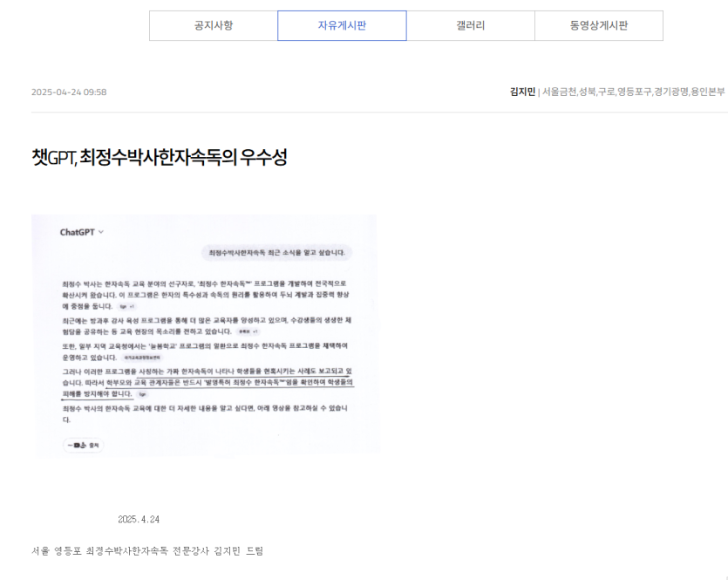Click the author name 김지민
The height and width of the screenshot is (580, 728).
522,92
